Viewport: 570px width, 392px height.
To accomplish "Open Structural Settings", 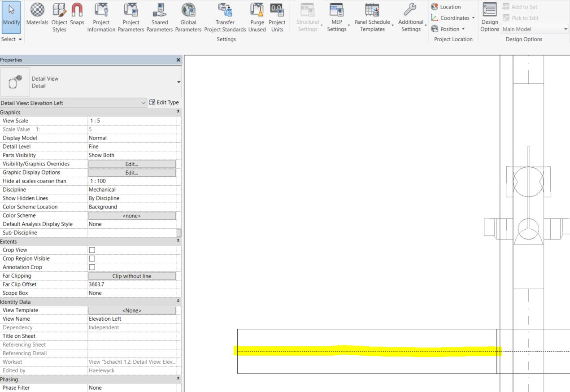I will click(308, 17).
